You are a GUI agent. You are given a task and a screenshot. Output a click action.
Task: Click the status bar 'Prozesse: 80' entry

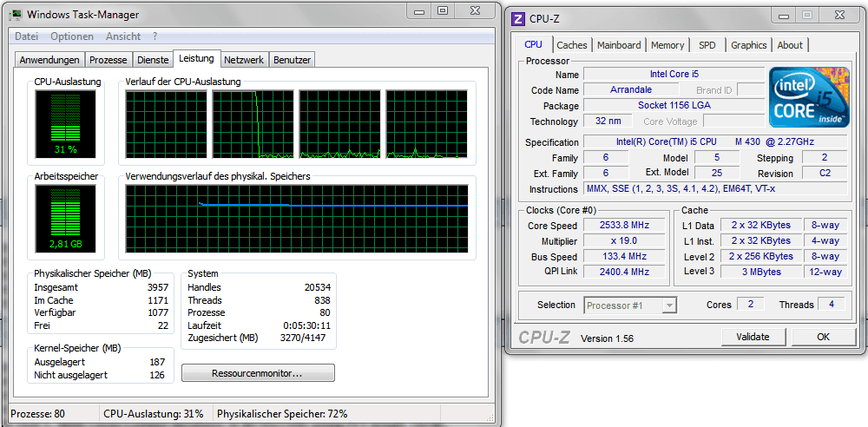(x=38, y=414)
